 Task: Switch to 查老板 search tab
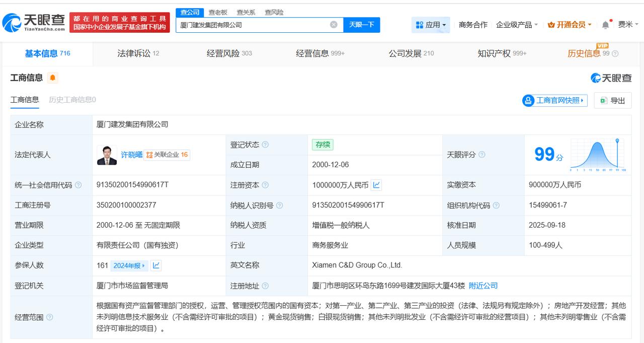tap(218, 12)
